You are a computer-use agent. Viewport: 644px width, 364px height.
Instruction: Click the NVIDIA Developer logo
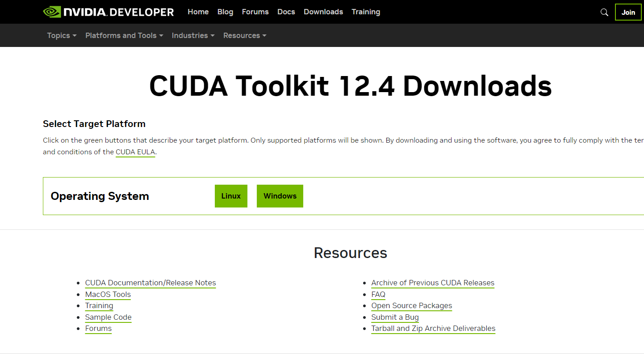click(109, 12)
